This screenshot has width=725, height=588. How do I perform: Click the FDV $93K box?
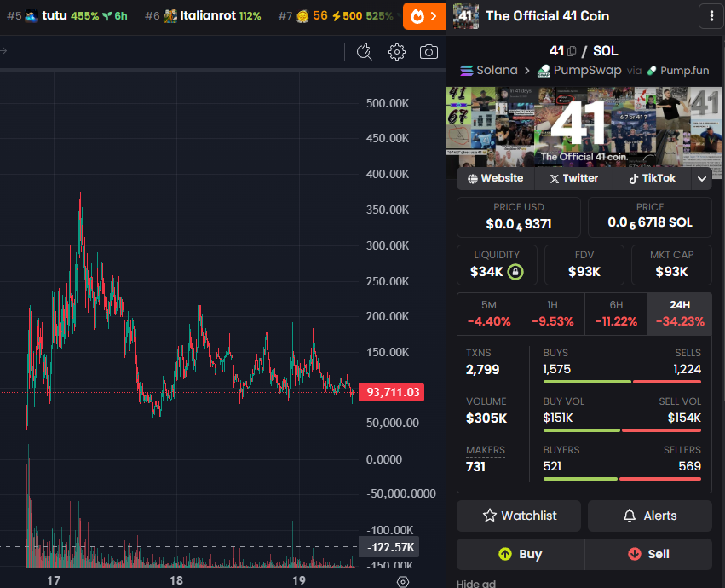pos(584,265)
